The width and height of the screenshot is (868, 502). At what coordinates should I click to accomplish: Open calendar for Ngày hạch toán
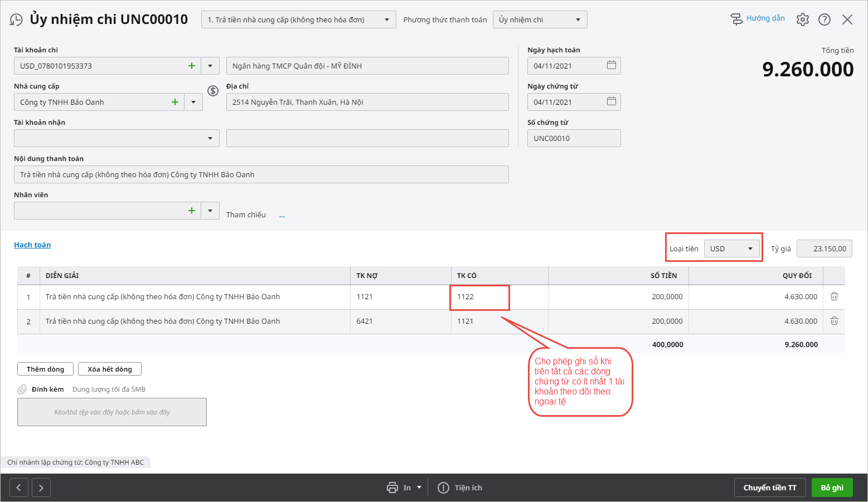[x=611, y=65]
